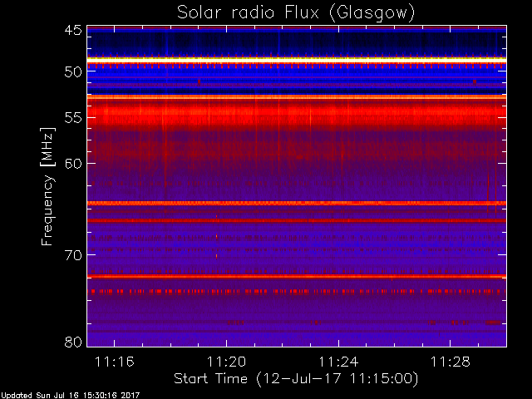532x399 pixels.
Task: Click the dashed red line between 70 and 80 MHz
Action: pos(297,291)
